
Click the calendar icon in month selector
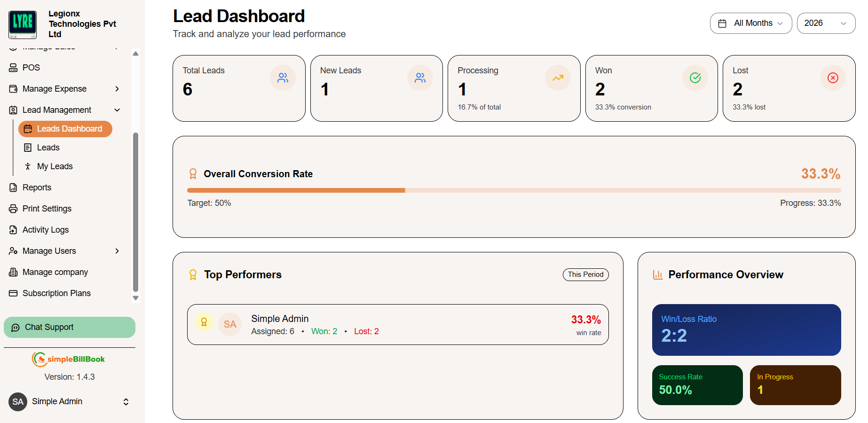[722, 23]
